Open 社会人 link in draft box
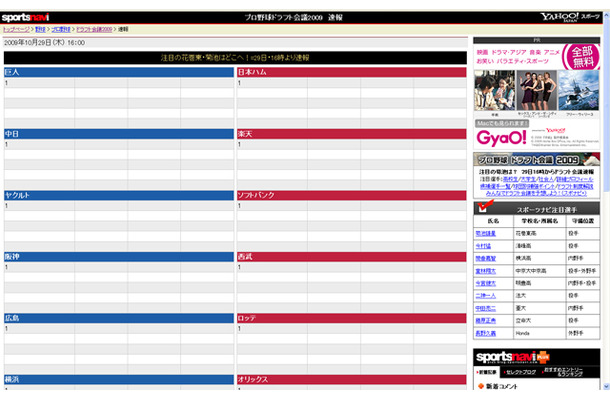610x400 pixels. tap(546, 179)
